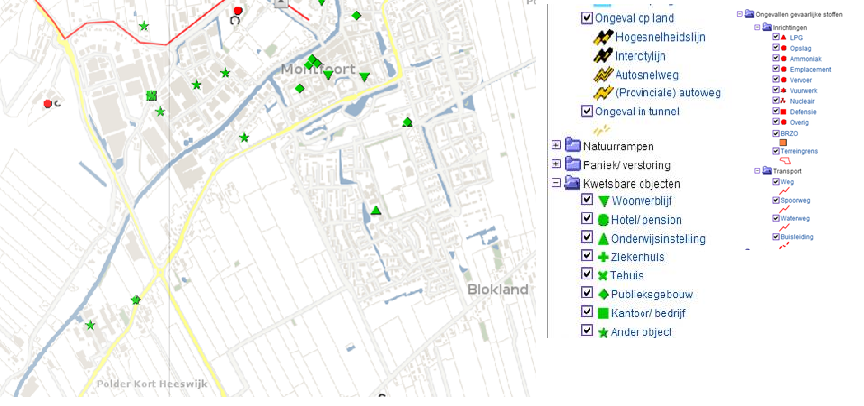
Task: Uncheck the Publieksgebouw checkbox
Action: coord(587,293)
